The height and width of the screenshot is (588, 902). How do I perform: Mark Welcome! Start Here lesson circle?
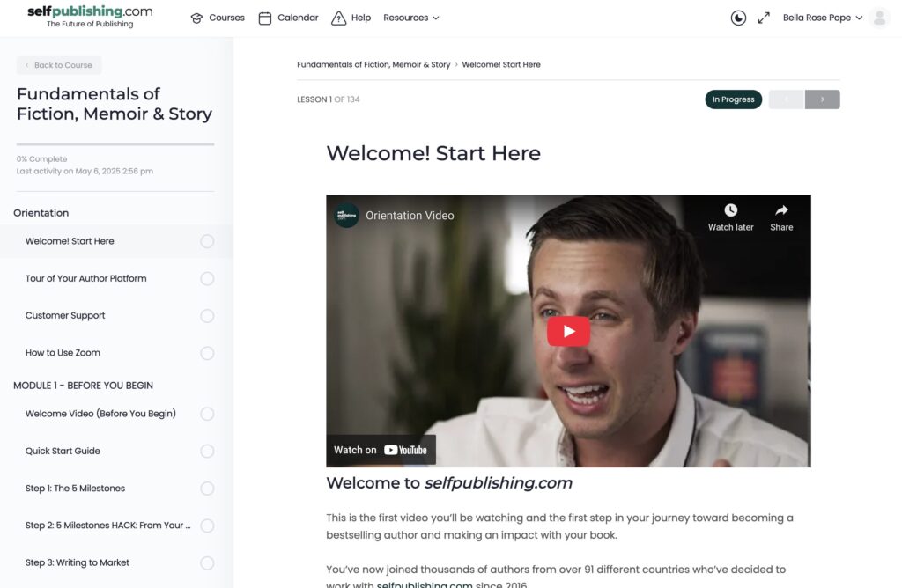click(x=207, y=241)
